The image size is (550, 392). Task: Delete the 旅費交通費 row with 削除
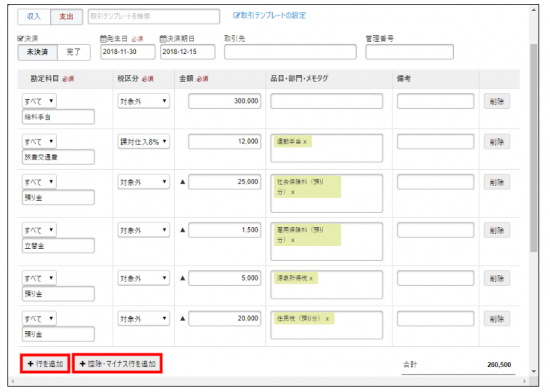[x=497, y=142]
